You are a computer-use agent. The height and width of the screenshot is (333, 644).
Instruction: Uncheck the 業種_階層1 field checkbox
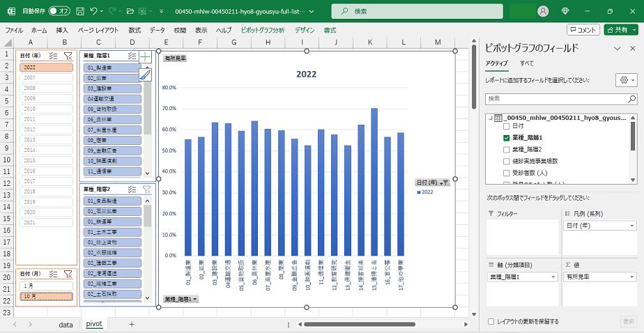pyautogui.click(x=507, y=138)
